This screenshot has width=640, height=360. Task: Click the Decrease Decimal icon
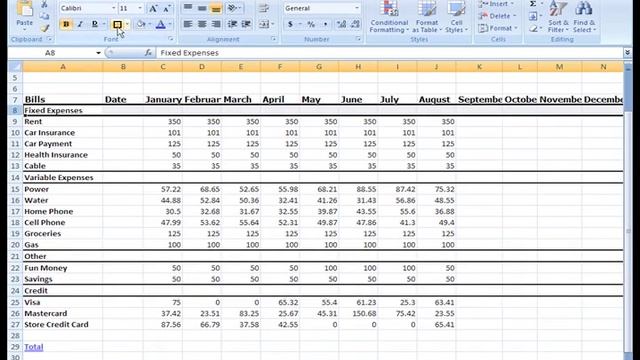click(x=355, y=24)
